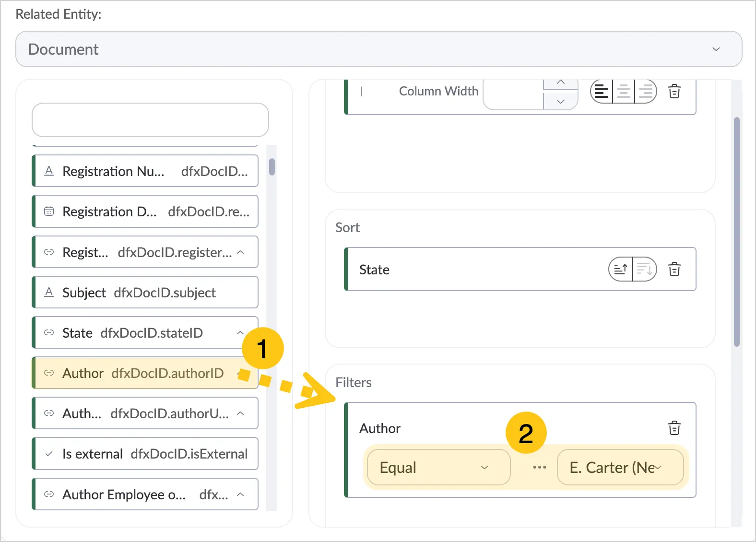This screenshot has width=756, height=542.
Task: Click the field search box above the list
Action: (x=150, y=120)
